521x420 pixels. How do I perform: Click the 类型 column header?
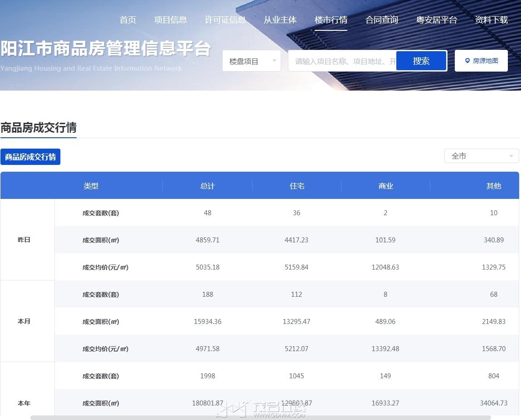coord(91,186)
